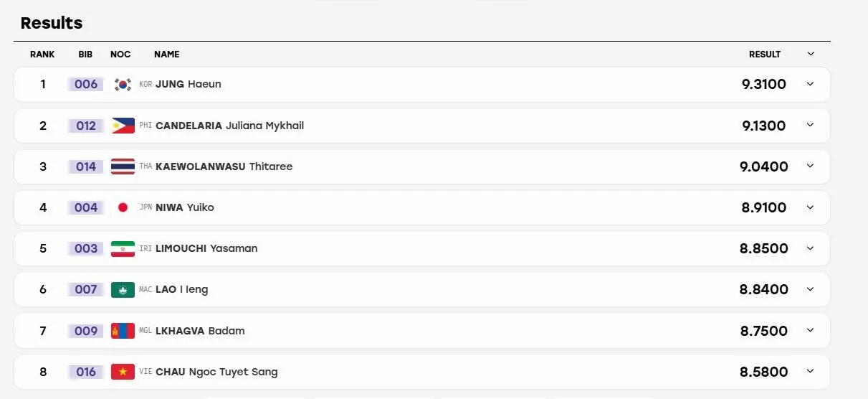Click the RANK column header
Screen dimensions: 868x399
point(42,55)
